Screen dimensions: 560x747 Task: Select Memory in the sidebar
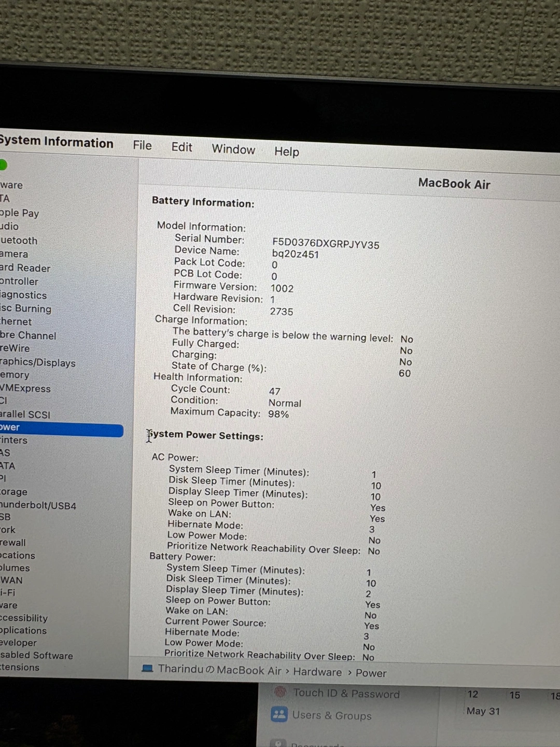click(15, 375)
